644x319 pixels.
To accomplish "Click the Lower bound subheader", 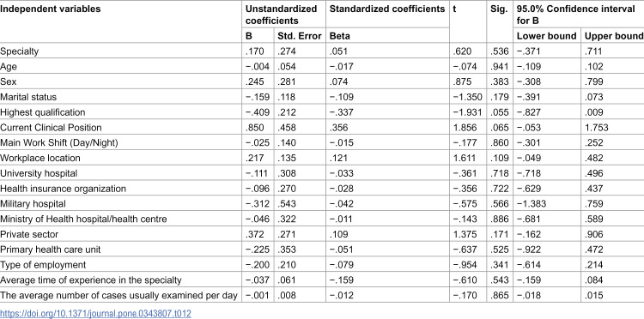I will [x=546, y=36].
